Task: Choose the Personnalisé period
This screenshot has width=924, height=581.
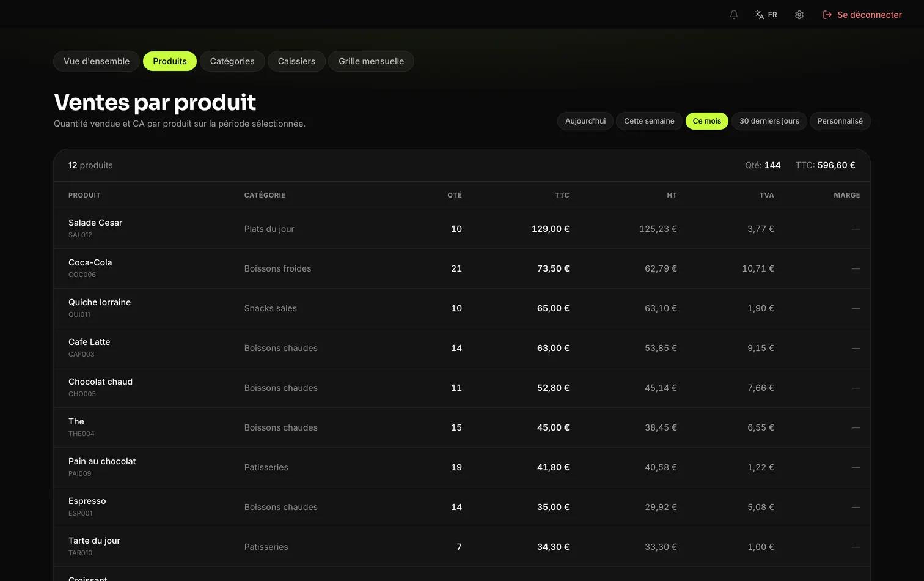Action: [840, 121]
